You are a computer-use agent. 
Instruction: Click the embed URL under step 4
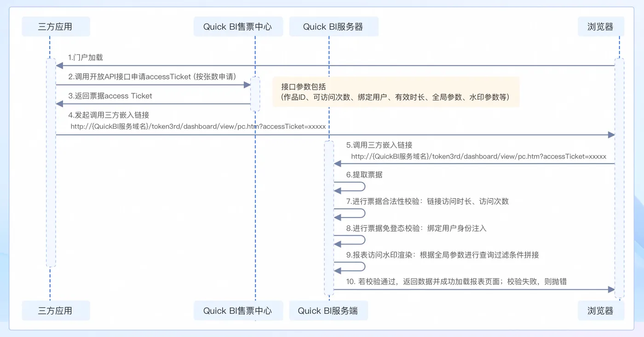click(x=198, y=126)
